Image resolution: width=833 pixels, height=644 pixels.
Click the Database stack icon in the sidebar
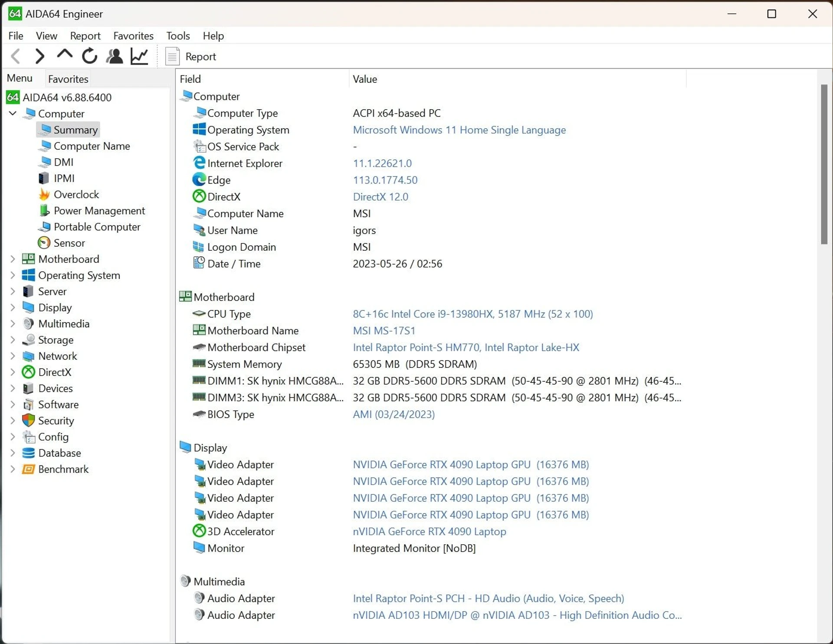[x=28, y=453]
